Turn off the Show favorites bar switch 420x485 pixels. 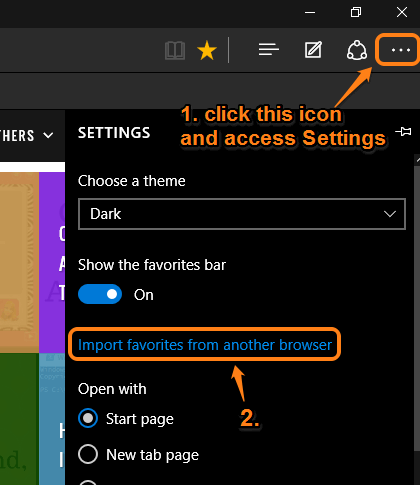100,294
